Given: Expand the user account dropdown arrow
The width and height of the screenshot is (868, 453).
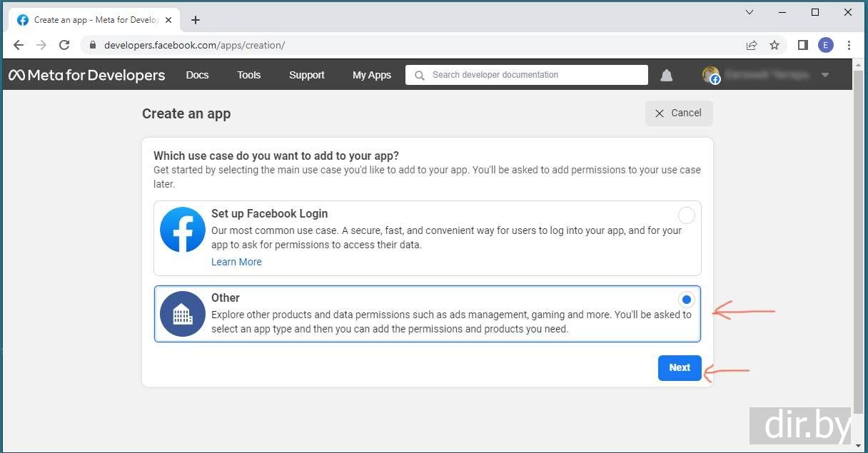Looking at the screenshot, I should click(825, 75).
